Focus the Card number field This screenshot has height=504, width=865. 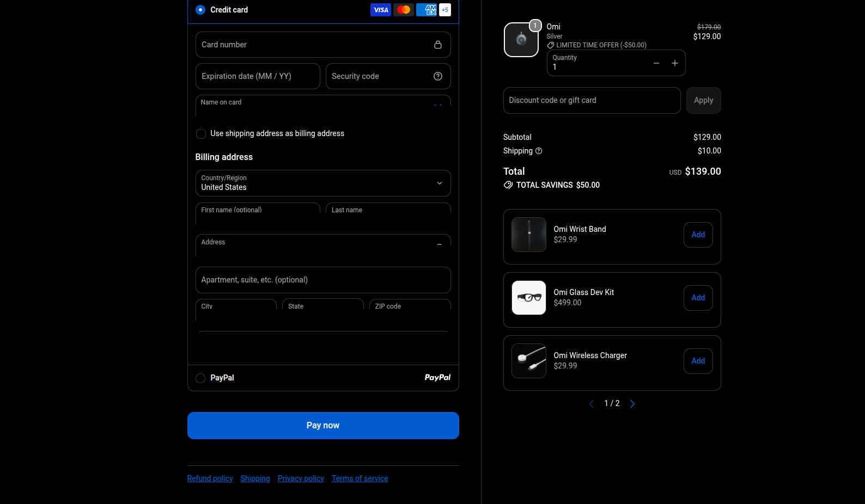(323, 45)
